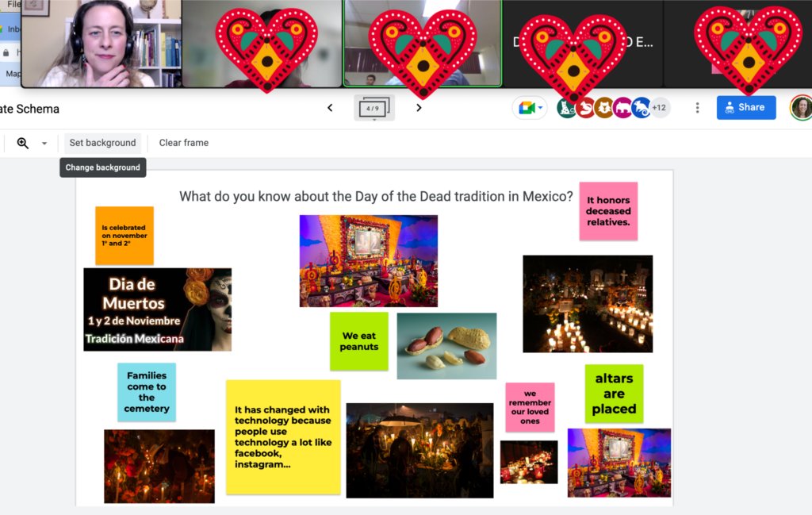This screenshot has width=812, height=515.
Task: Click the orange-brown cat collaborator avatar
Action: tap(603, 108)
